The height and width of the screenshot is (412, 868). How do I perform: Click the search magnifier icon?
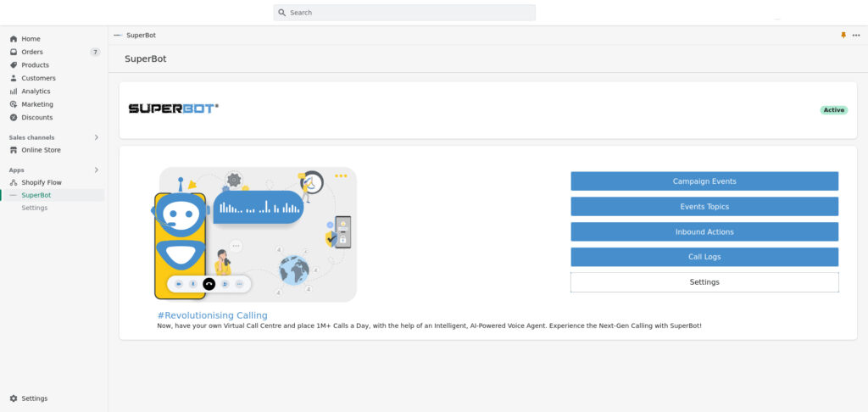(282, 13)
